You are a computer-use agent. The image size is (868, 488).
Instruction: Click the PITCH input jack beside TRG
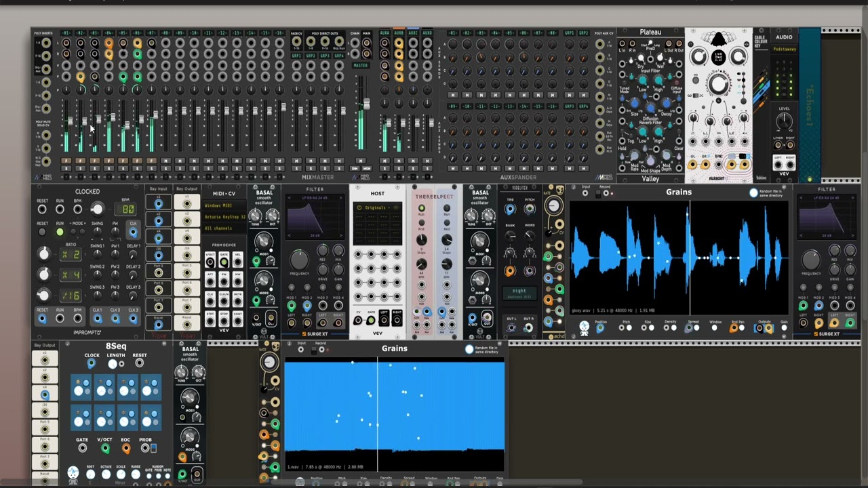529,209
